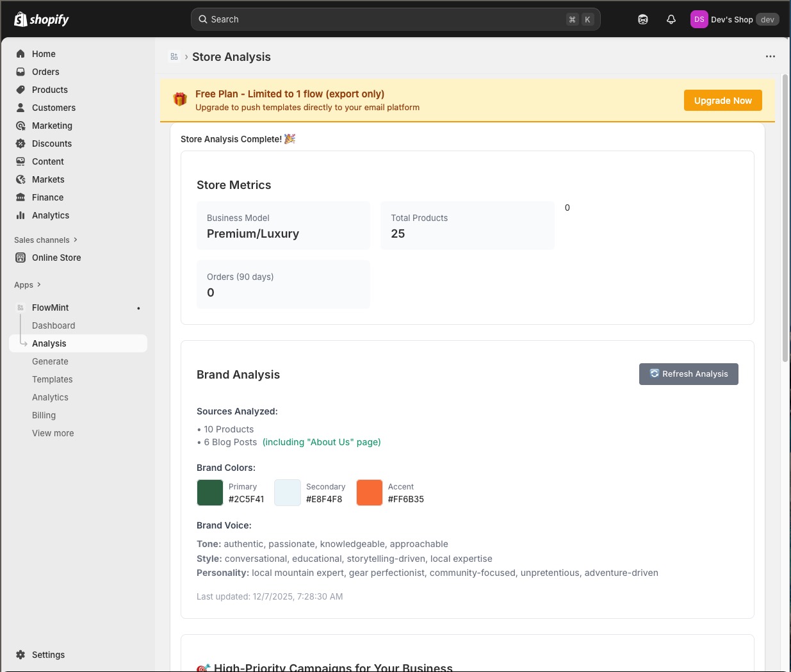Open the Customers icon

click(20, 108)
